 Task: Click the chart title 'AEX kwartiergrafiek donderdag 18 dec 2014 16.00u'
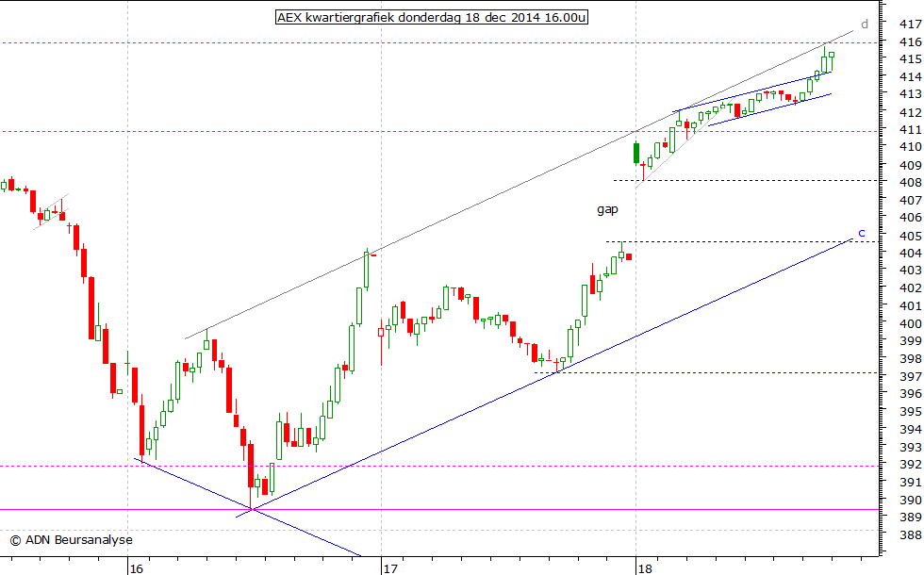pos(432,18)
